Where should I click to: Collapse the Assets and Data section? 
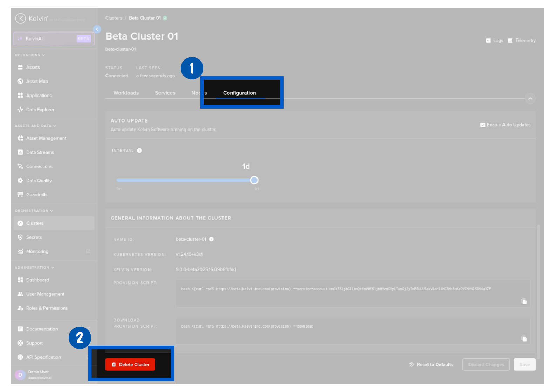coord(35,126)
